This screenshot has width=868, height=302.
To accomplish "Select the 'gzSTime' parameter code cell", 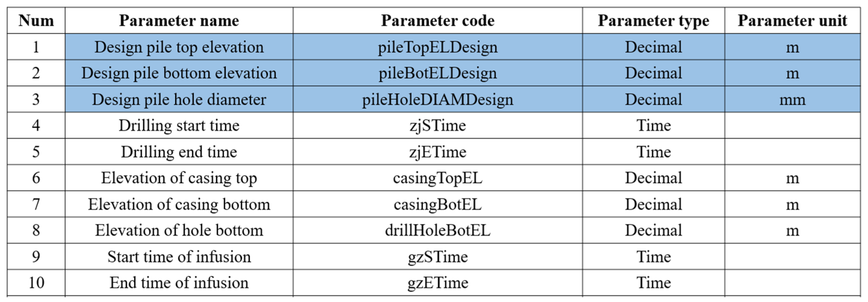I will pyautogui.click(x=437, y=257).
